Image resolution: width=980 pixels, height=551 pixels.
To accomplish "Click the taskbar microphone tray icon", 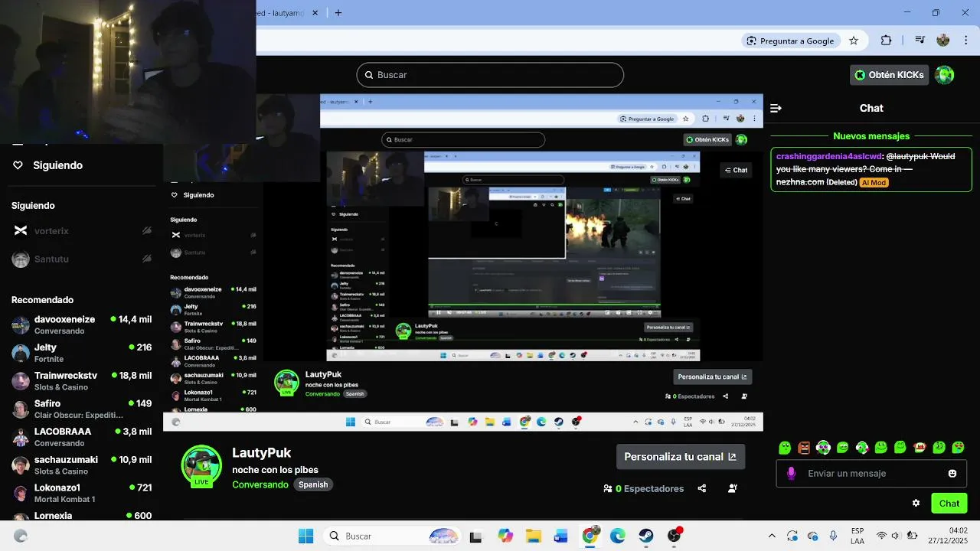I will point(833,536).
